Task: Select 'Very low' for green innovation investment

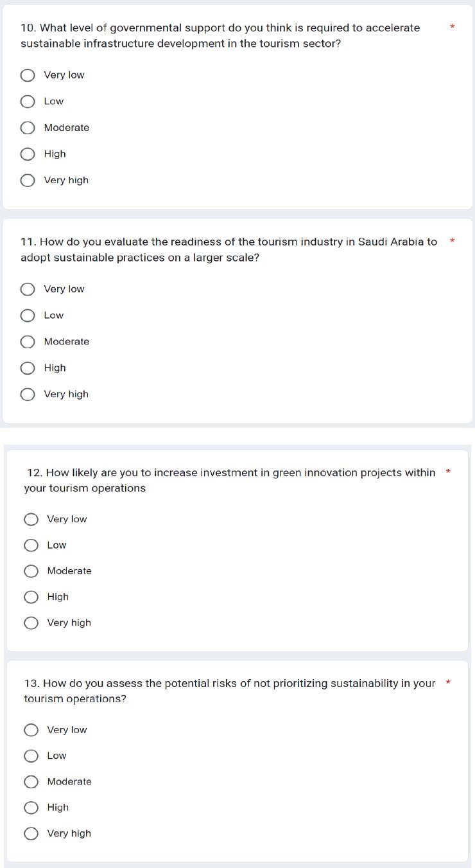Action: (x=31, y=519)
